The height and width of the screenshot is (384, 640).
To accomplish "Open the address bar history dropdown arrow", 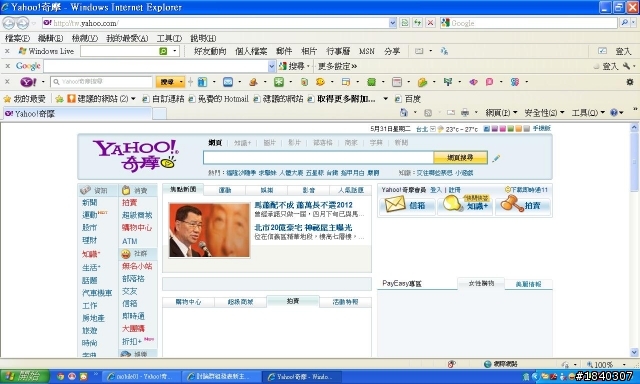I will (x=392, y=23).
